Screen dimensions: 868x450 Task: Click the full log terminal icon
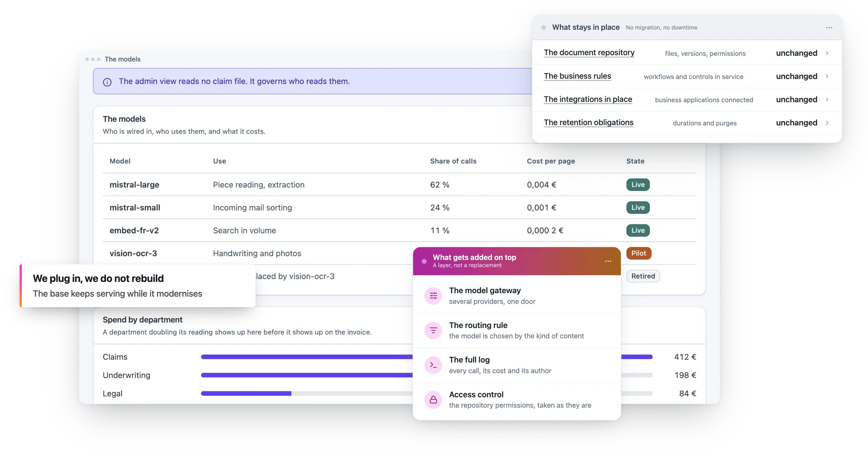coord(433,365)
